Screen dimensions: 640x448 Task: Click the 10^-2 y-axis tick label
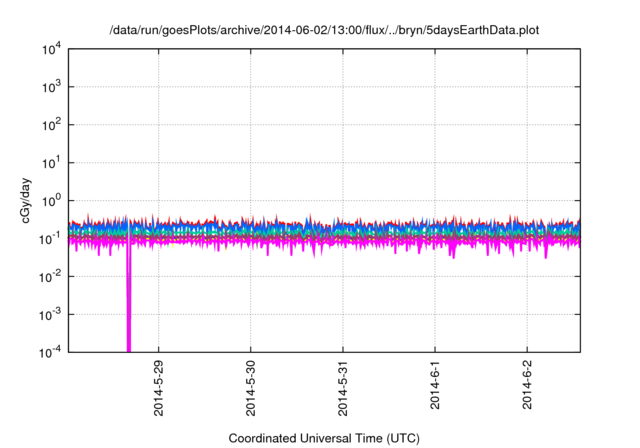(51, 277)
